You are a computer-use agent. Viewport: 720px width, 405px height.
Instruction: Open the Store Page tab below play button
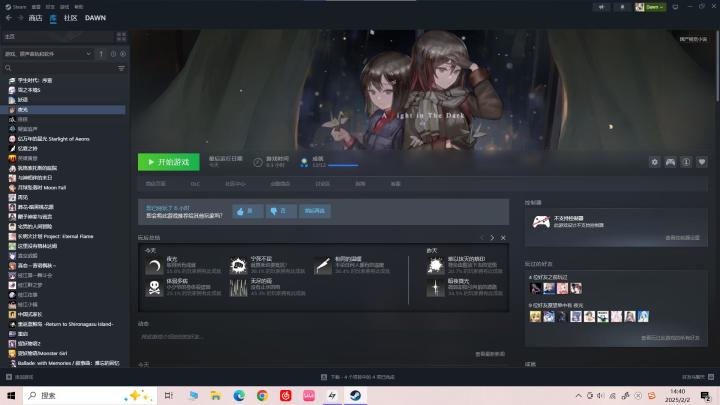pyautogui.click(x=156, y=184)
